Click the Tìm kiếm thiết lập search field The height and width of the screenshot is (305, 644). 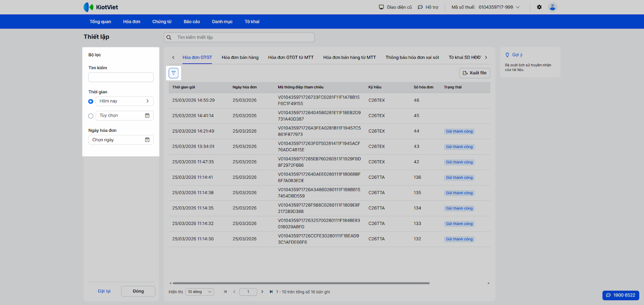pos(239,37)
